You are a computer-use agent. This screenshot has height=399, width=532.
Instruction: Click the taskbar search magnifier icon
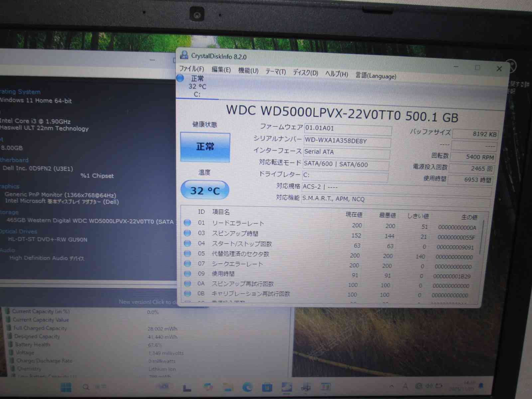86,387
